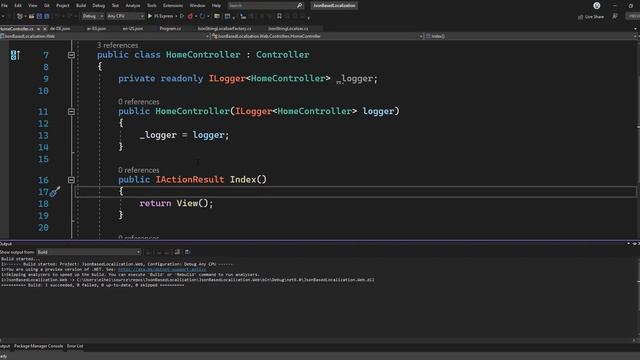Screen dimensions: 640x360
Task: Open the Build menu
Action: pos(81,5)
